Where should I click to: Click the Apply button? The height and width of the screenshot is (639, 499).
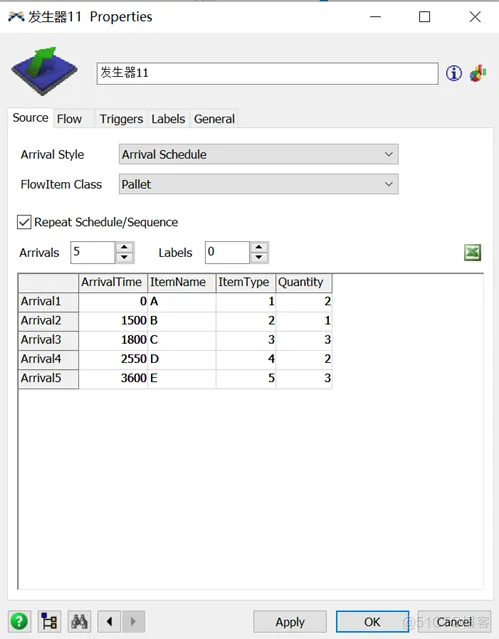tap(290, 622)
